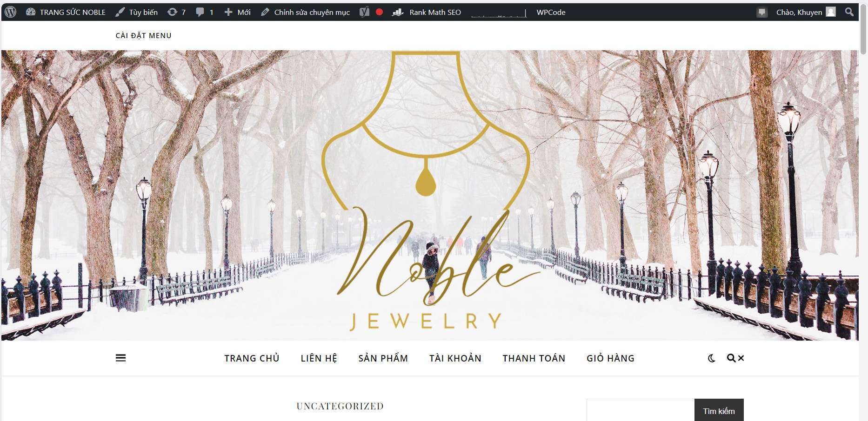868x421 pixels.
Task: Open the admin bar notifications icon
Action: (762, 12)
